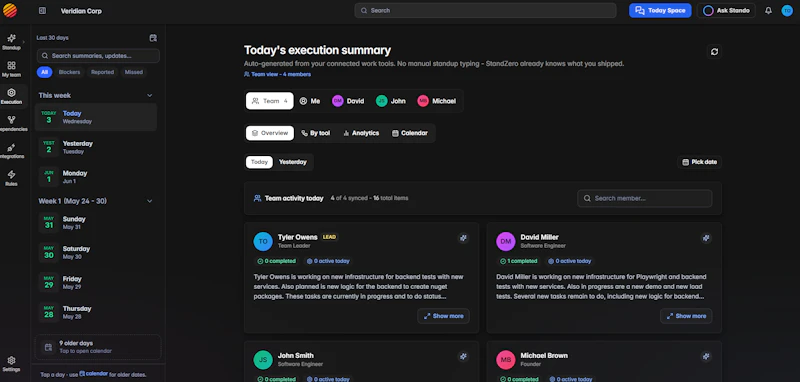
Task: Open the notifications bell
Action: coord(768,11)
